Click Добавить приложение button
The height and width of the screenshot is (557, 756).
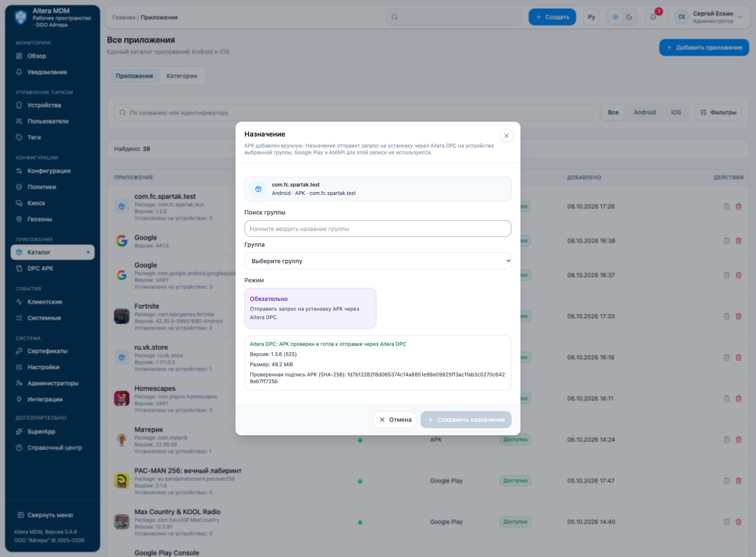point(704,47)
